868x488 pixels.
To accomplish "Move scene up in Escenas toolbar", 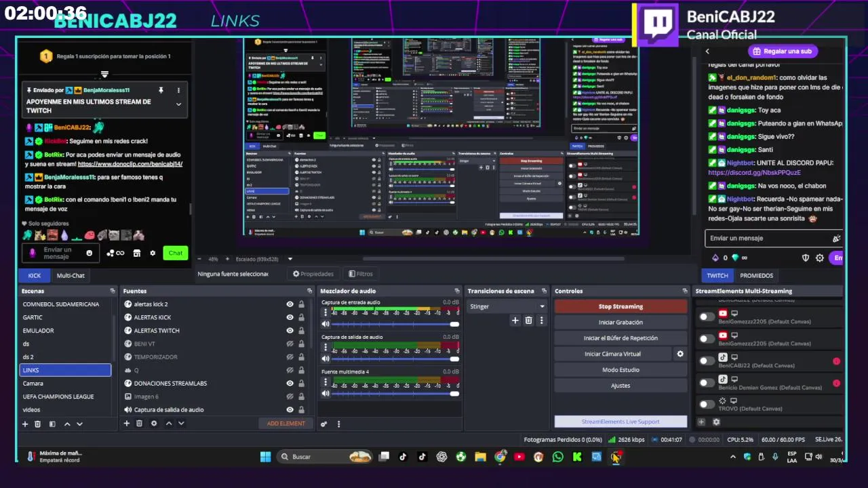I will [x=67, y=424].
